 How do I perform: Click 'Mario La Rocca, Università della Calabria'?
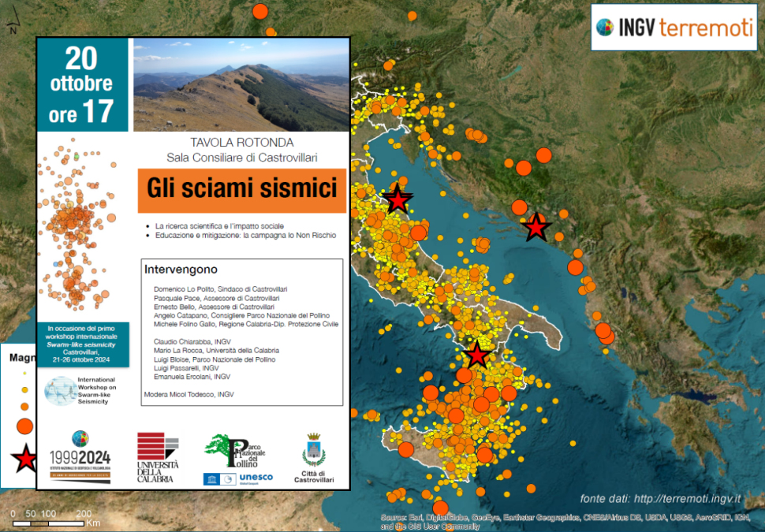point(216,351)
